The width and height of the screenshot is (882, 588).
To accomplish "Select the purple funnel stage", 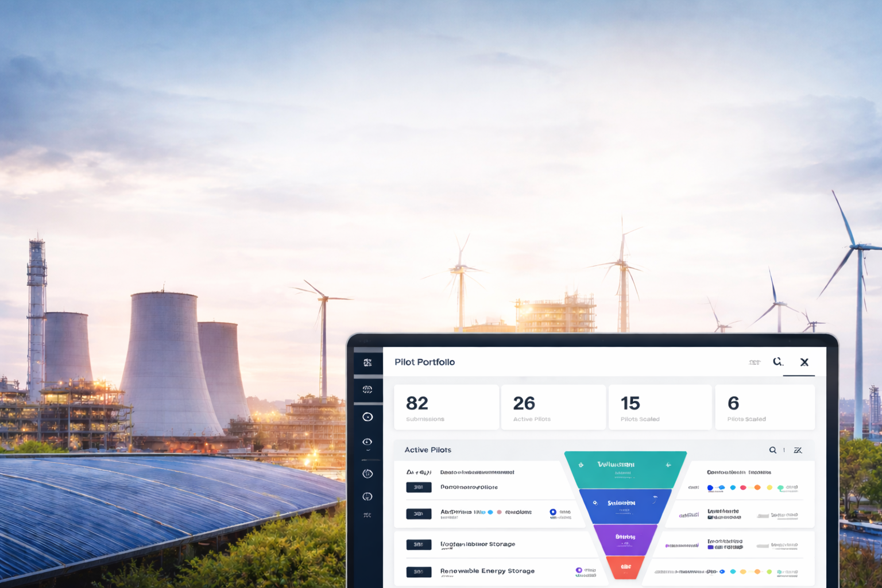I will [625, 540].
